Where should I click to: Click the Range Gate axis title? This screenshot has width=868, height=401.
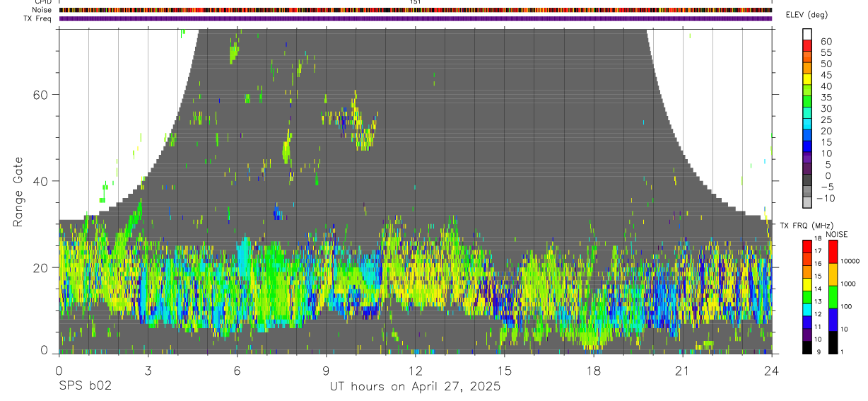[x=18, y=191]
